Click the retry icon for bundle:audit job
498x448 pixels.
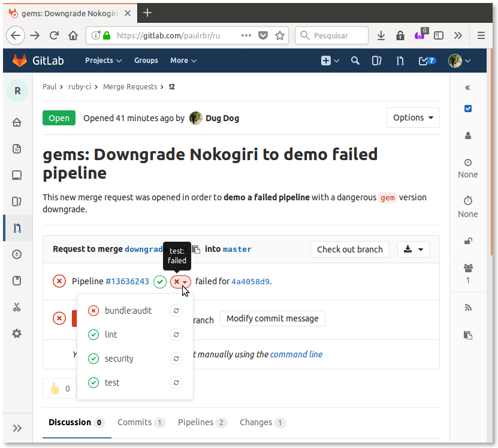176,311
